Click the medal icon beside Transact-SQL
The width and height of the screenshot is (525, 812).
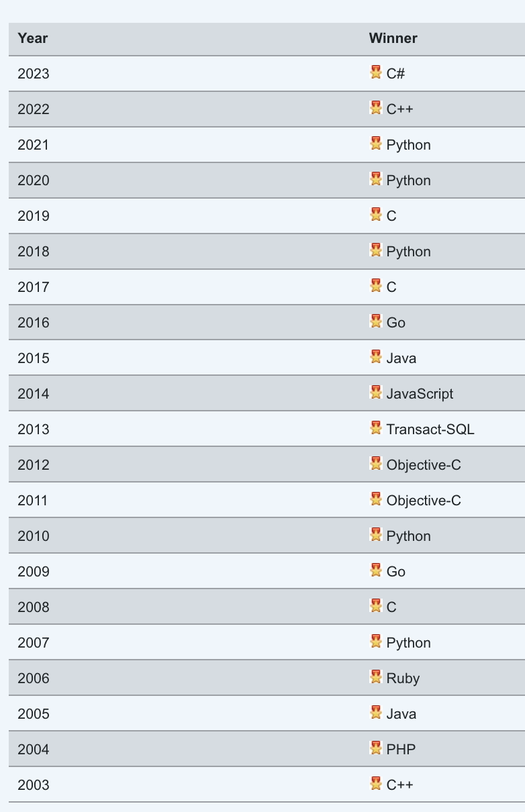376,428
